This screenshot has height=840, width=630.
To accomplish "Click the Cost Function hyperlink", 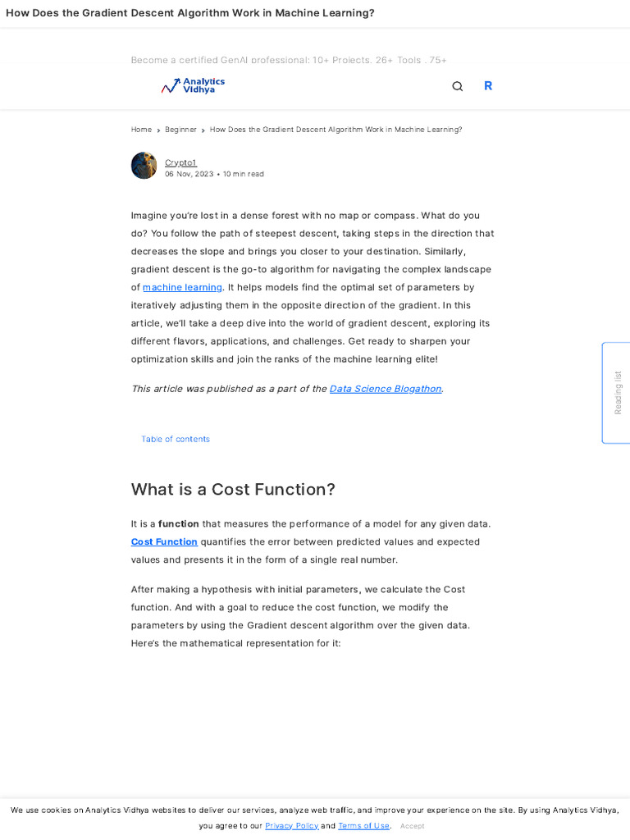I will 164,542.
